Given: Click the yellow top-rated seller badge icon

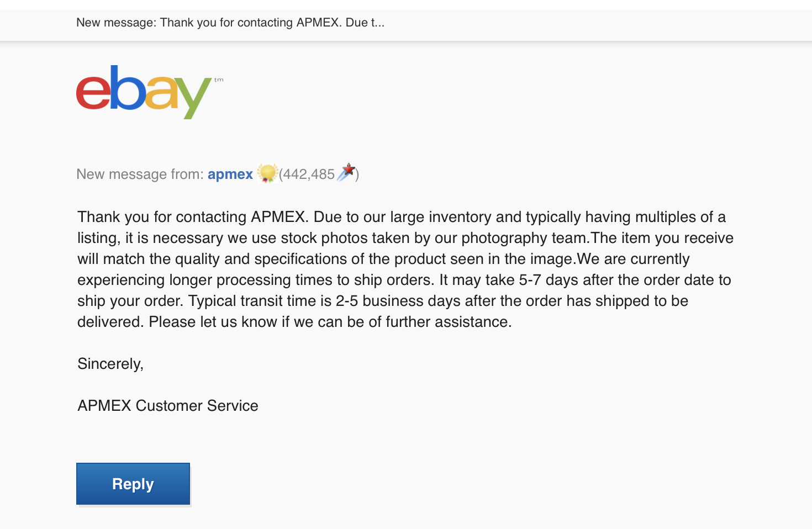Looking at the screenshot, I should coord(267,173).
